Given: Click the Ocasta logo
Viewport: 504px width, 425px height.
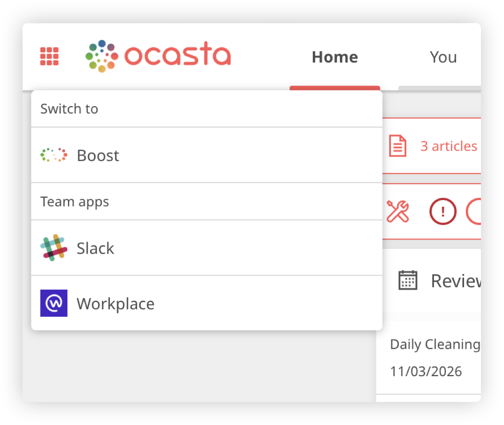Looking at the screenshot, I should coord(158,56).
